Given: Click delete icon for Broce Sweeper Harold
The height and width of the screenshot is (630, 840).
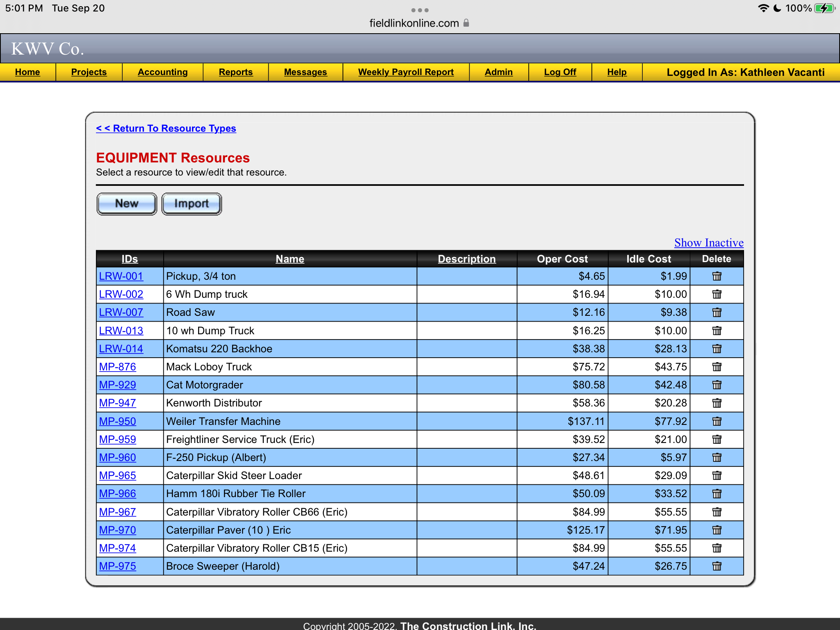Looking at the screenshot, I should [x=716, y=565].
